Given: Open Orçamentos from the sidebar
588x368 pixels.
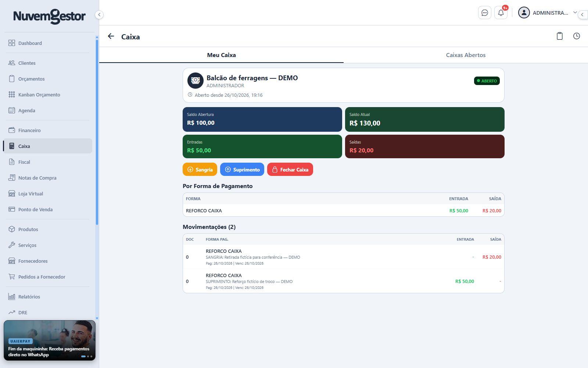Looking at the screenshot, I should (48, 79).
